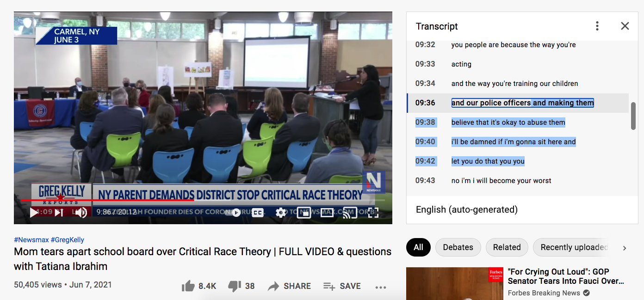Toggle closed captions CC
The image size is (644, 300).
point(258,213)
